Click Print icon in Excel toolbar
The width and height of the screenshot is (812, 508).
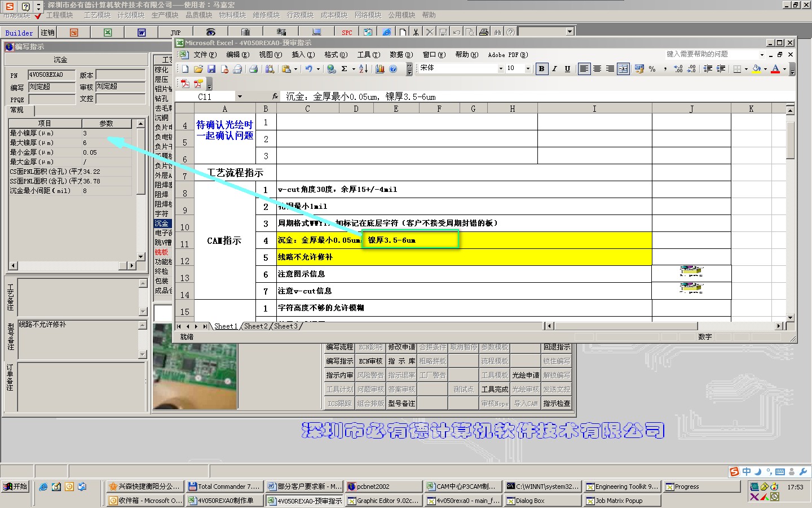pos(253,69)
